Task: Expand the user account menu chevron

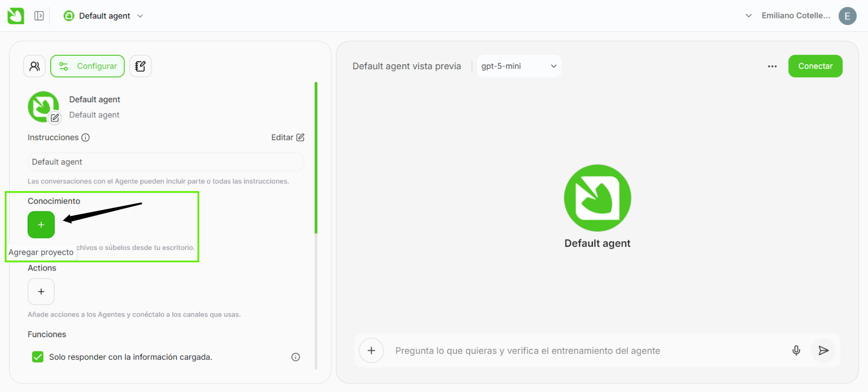Action: click(748, 16)
